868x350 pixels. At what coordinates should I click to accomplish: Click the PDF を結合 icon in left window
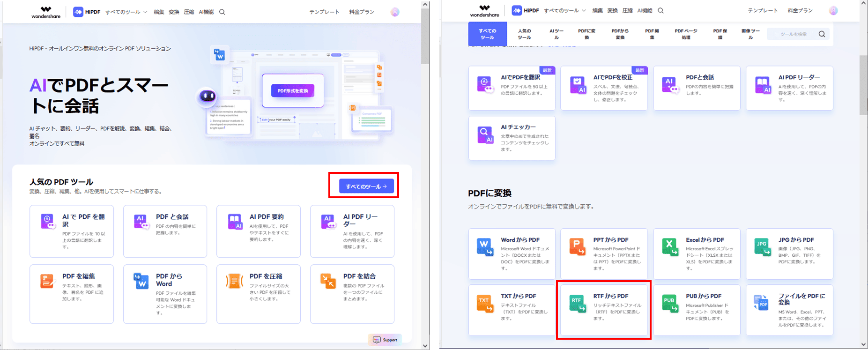pos(328,281)
